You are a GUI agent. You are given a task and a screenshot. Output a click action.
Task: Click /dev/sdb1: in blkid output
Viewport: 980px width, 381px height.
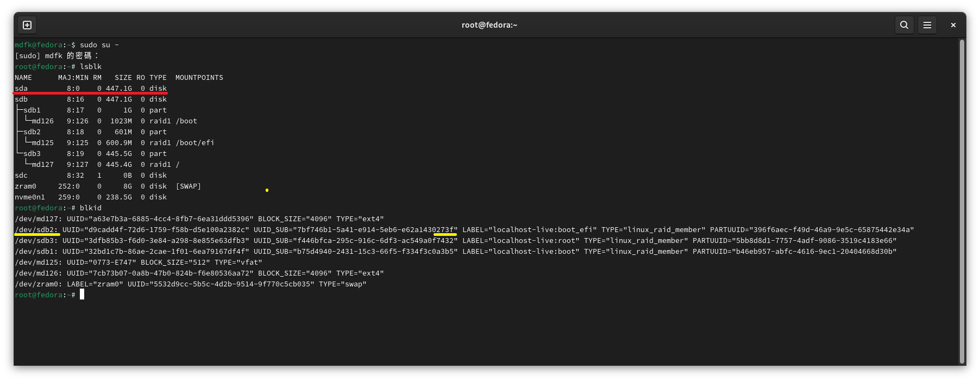[36, 252]
